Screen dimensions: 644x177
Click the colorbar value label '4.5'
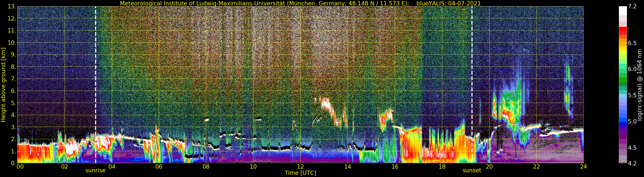(632, 148)
